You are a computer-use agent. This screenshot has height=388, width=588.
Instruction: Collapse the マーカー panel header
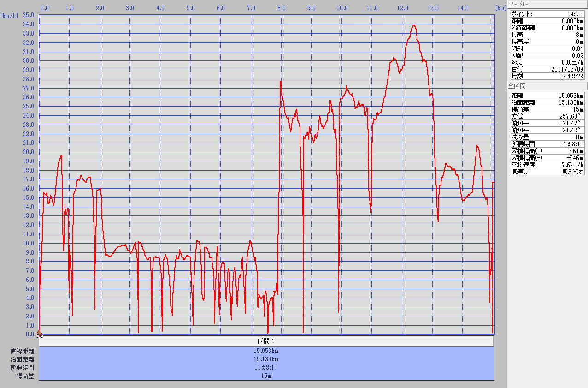click(x=547, y=4)
